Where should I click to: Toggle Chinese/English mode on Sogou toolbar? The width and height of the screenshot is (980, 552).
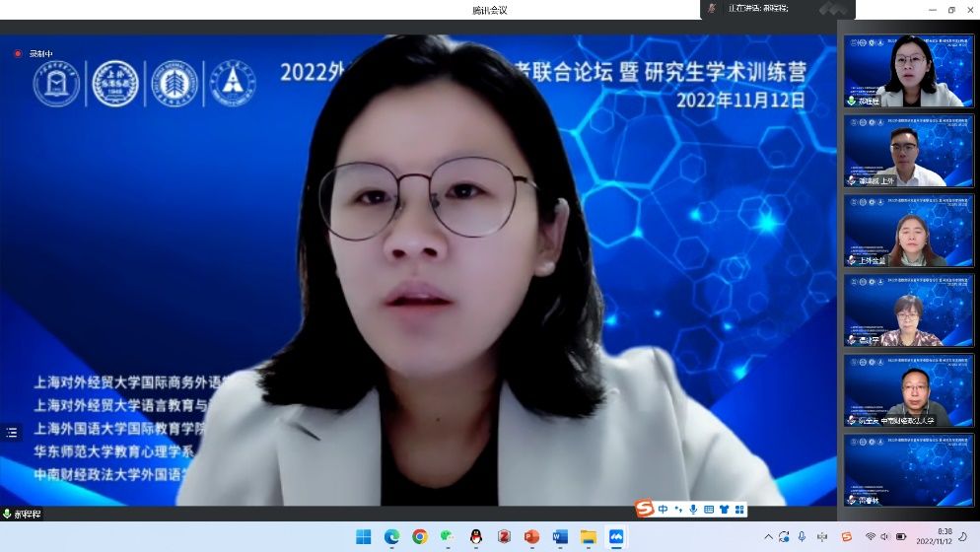point(664,509)
